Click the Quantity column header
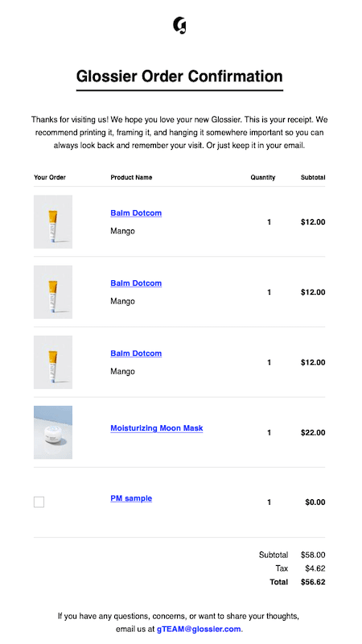 pyautogui.click(x=263, y=177)
